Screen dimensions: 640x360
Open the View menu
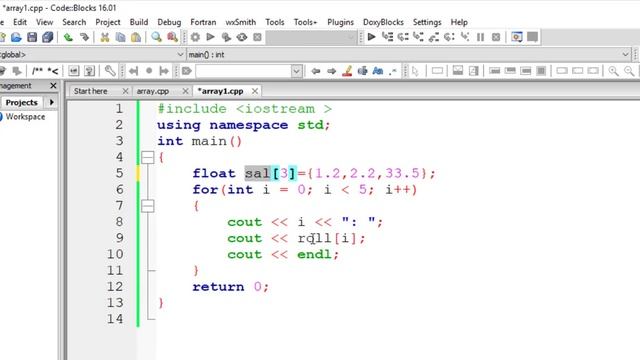(x=44, y=22)
